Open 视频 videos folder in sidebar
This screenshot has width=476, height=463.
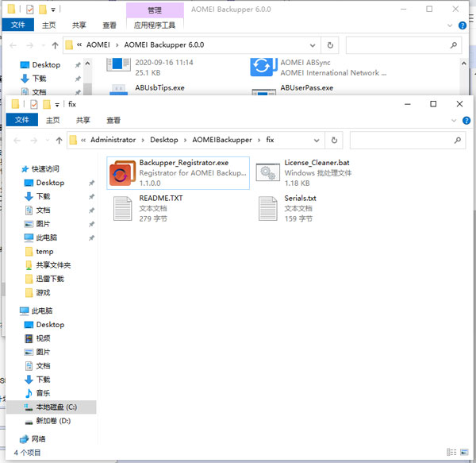37,338
